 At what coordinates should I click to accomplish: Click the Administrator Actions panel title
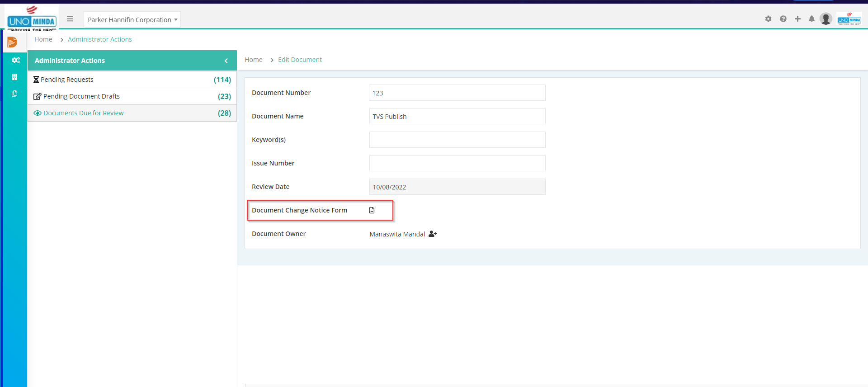click(x=70, y=61)
